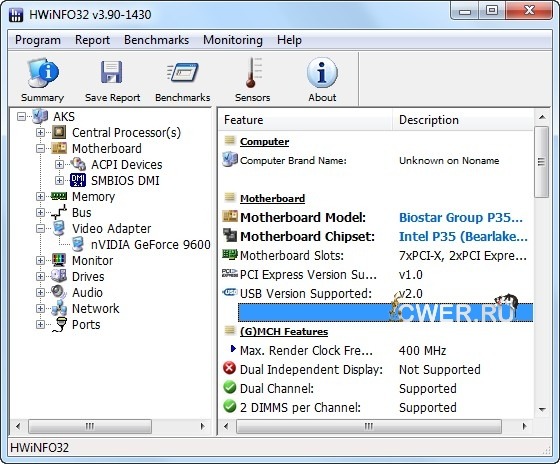Expand the Ports node
Image resolution: width=560 pixels, height=464 pixels.
click(40, 325)
